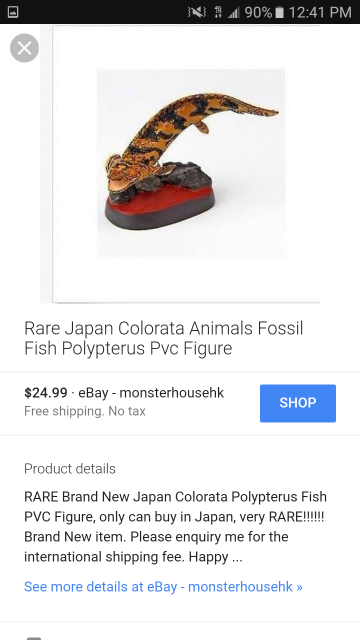Tap the Product details heading

point(70,469)
